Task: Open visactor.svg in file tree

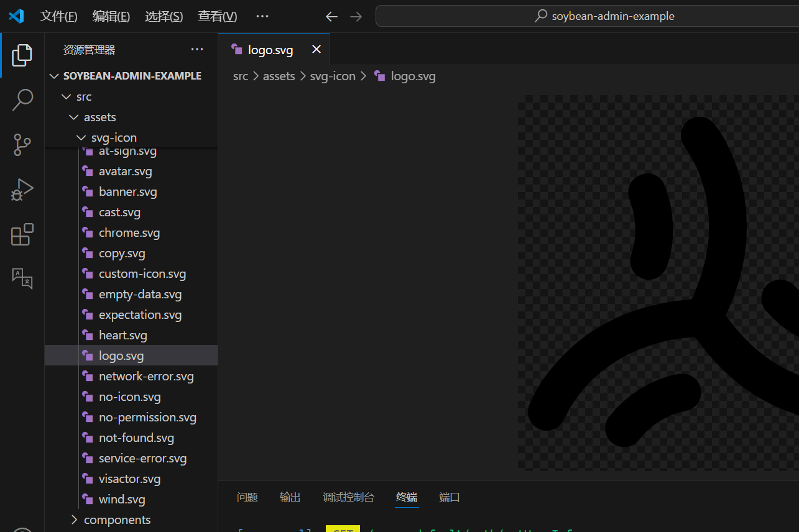Action: 132,479
